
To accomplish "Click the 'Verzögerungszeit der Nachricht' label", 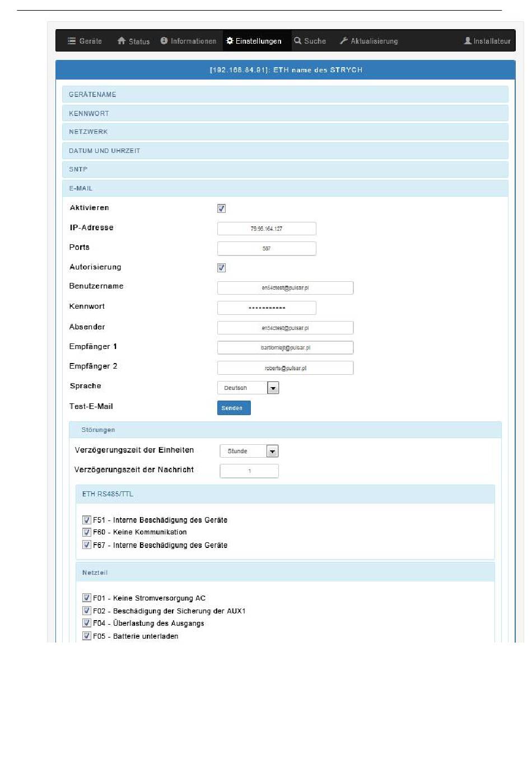I will pyautogui.click(x=134, y=469).
